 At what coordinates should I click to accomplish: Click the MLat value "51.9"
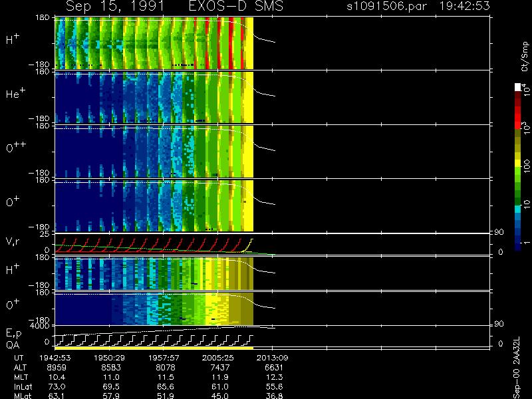coord(166,396)
